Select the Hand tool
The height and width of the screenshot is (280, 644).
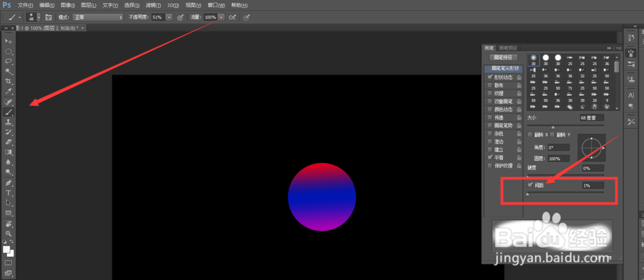click(x=8, y=224)
